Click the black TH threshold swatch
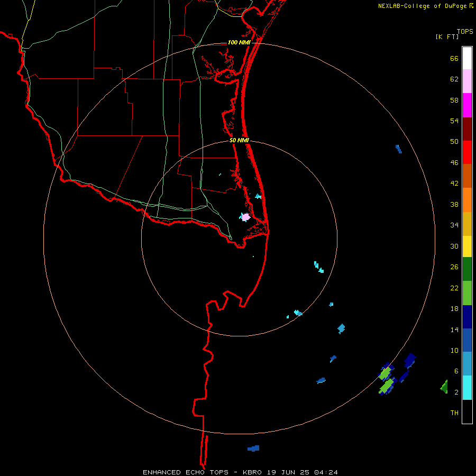476x476 pixels. pos(467,411)
